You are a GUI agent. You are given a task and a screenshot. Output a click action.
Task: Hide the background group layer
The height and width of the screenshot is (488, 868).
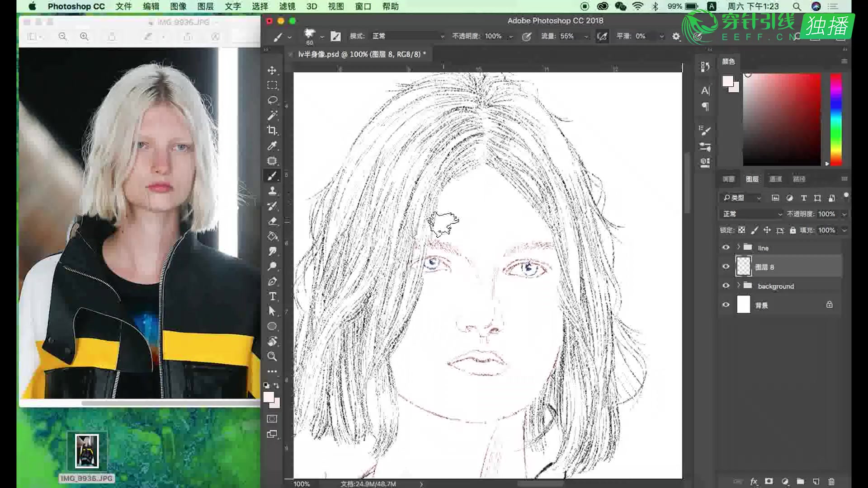tap(726, 286)
